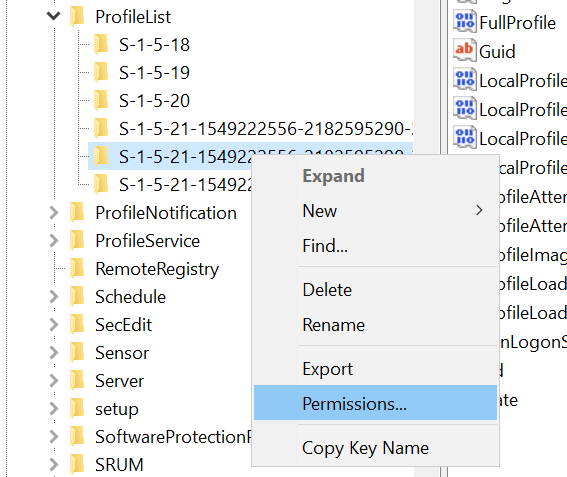Image resolution: width=567 pixels, height=477 pixels.
Task: Click the Schedule folder icon
Action: 77,296
